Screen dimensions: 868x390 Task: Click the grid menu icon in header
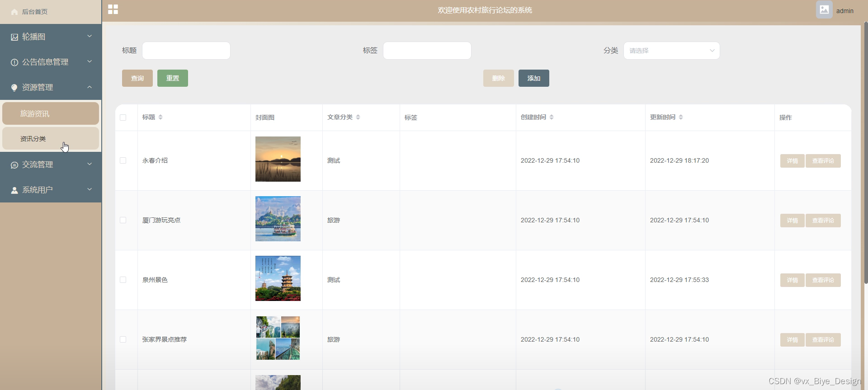(113, 9)
